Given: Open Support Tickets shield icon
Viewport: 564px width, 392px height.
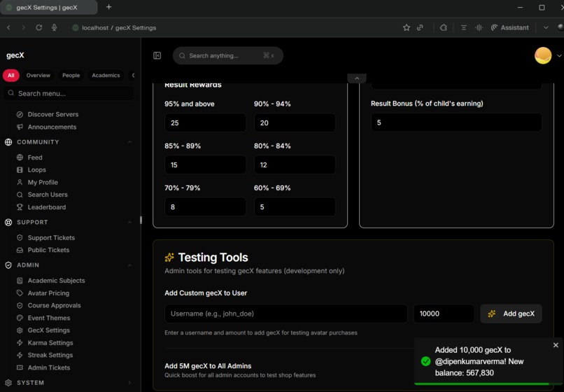Looking at the screenshot, I should pyautogui.click(x=20, y=237).
